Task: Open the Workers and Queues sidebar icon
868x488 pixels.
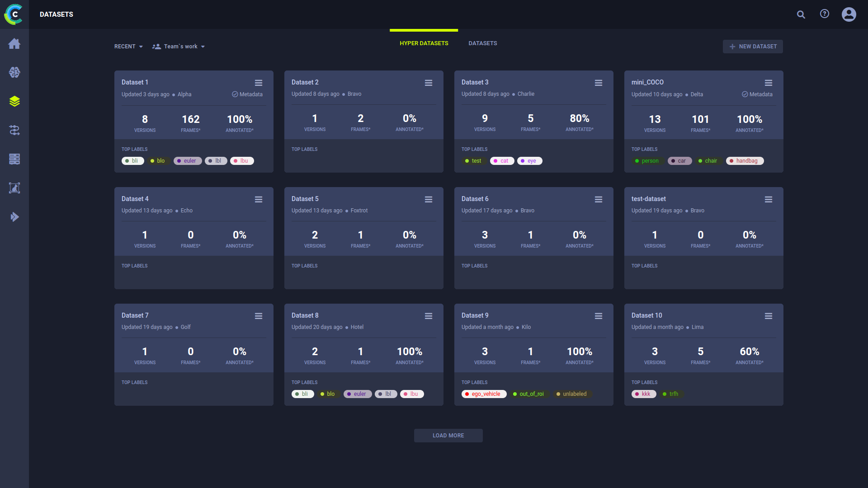Action: (14, 188)
